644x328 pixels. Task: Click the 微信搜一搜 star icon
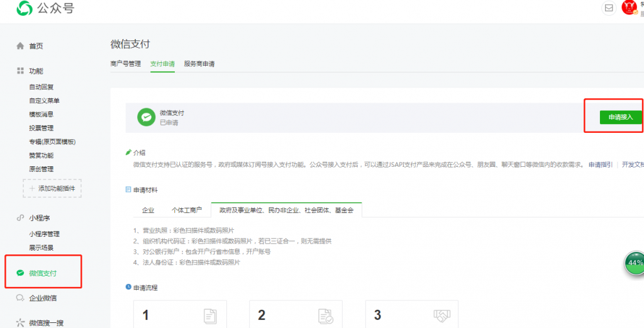coord(20,323)
